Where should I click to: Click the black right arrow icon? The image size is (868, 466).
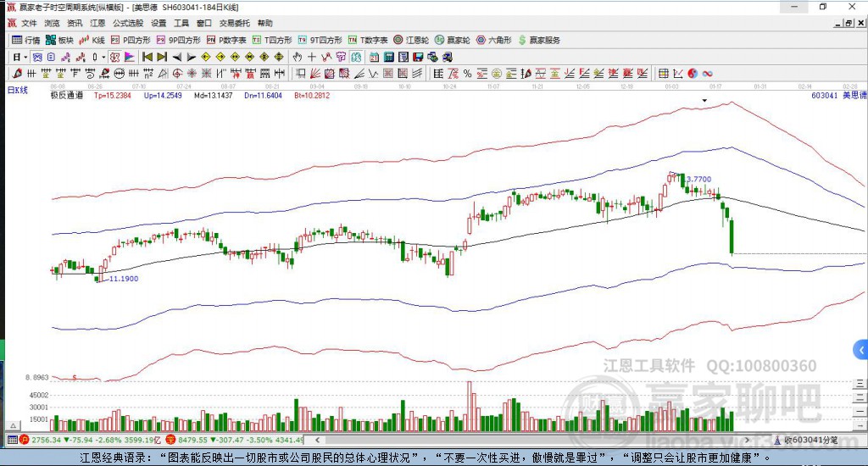pyautogui.click(x=191, y=57)
